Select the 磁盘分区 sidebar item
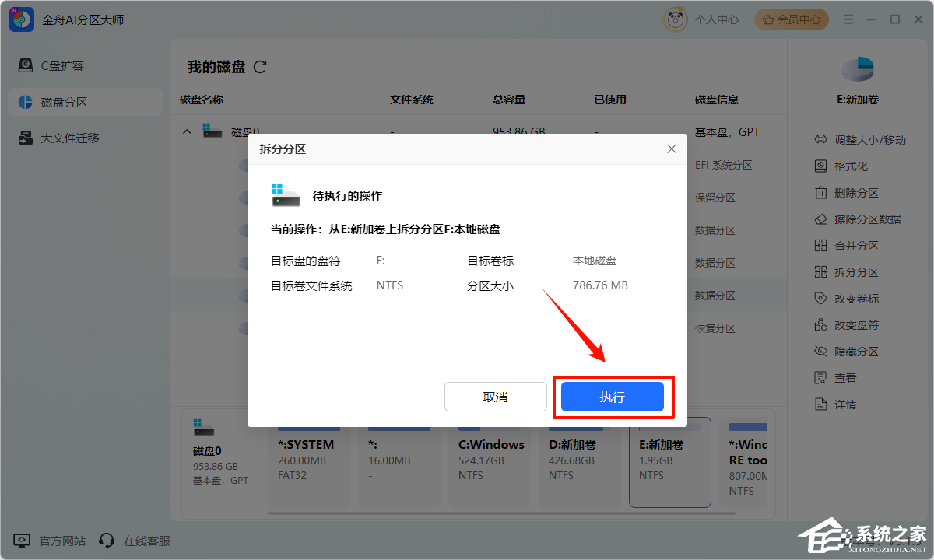This screenshot has width=934, height=560. 85,102
